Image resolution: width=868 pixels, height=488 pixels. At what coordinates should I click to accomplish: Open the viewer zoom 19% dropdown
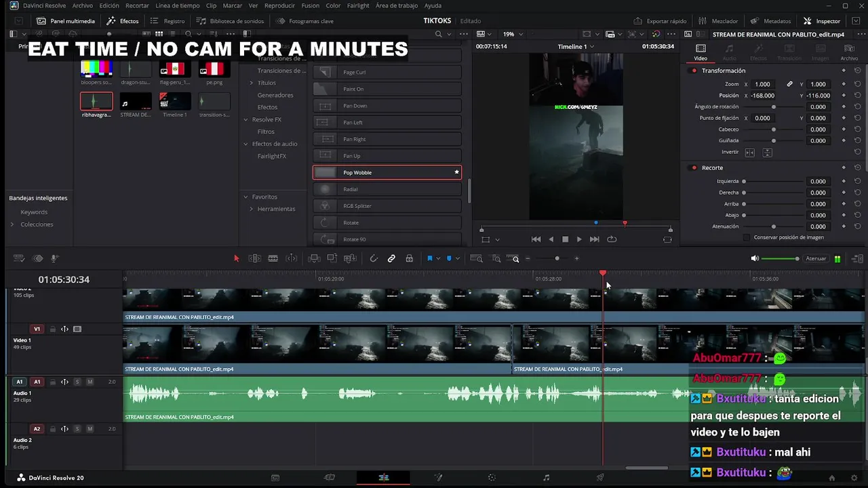512,34
